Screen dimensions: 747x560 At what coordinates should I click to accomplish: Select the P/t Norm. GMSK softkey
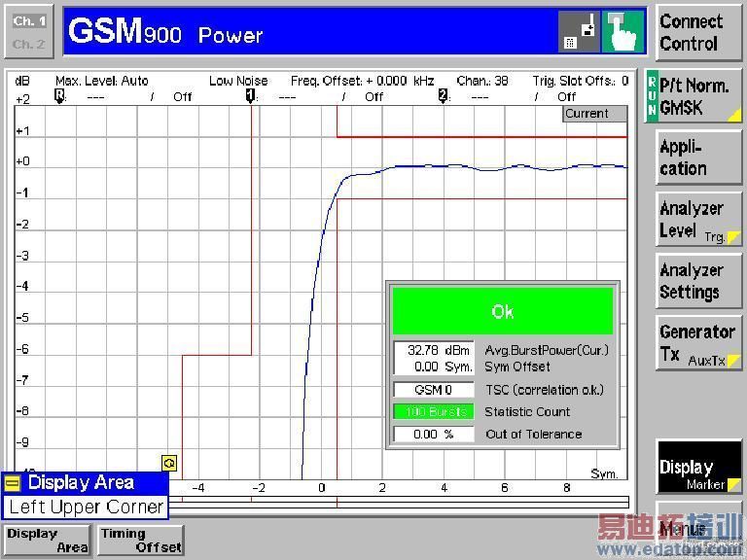(694, 95)
